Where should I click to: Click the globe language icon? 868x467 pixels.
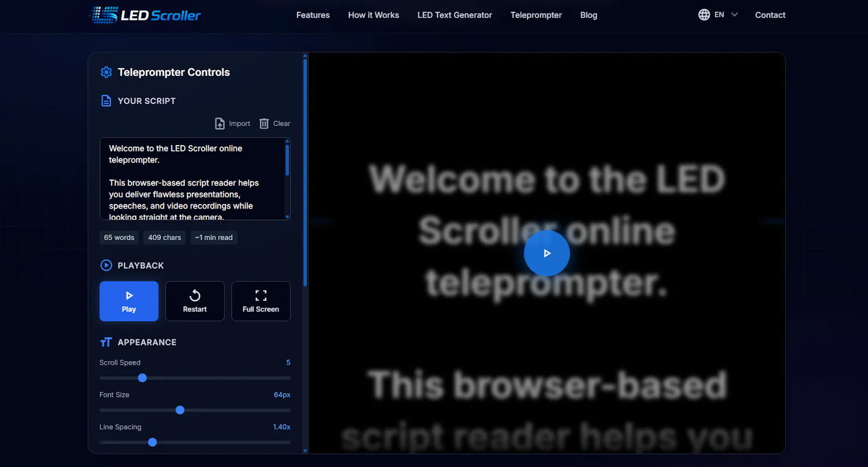coord(704,15)
